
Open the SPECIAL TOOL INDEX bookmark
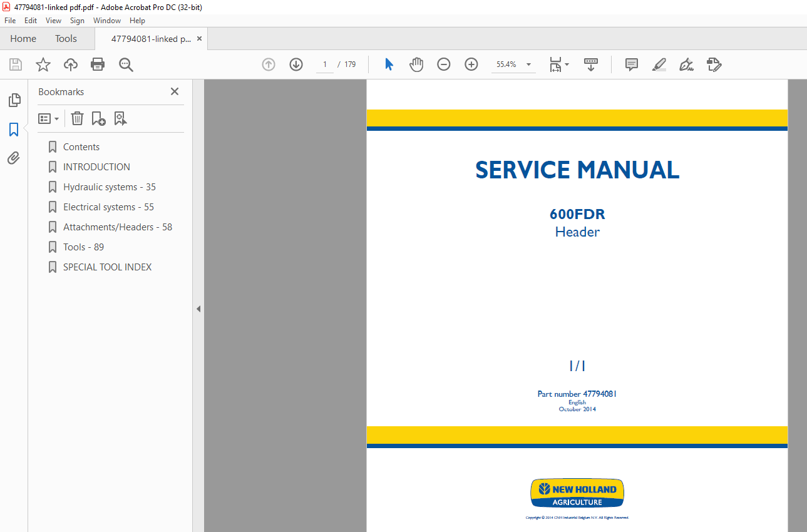[107, 267]
